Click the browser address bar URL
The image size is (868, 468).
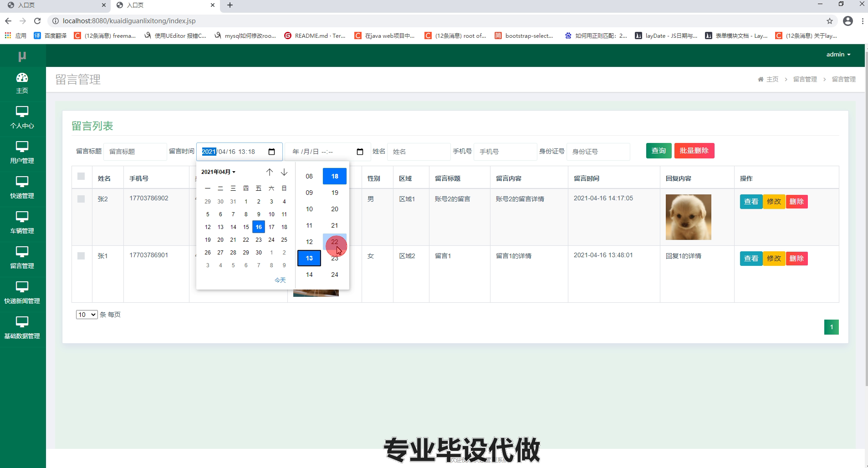click(129, 21)
